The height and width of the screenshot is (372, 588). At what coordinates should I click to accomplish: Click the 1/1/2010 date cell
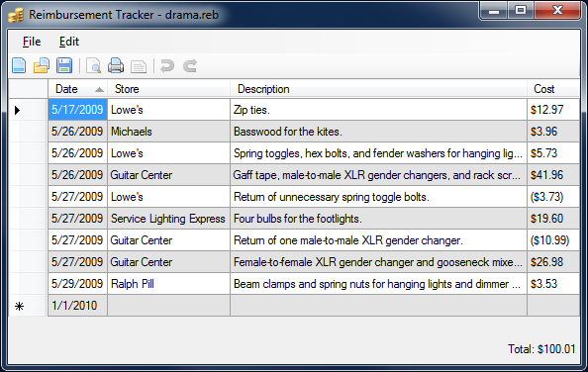pos(77,306)
